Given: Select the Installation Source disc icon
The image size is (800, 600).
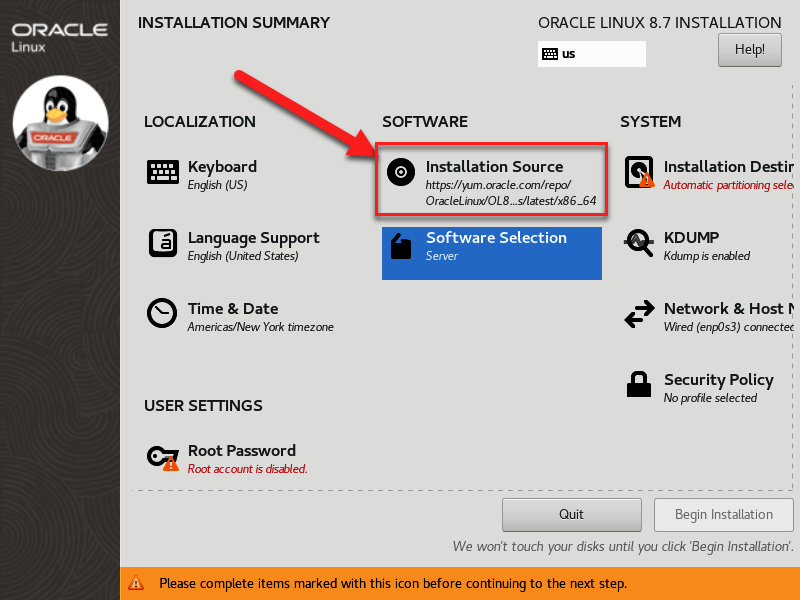Looking at the screenshot, I should [401, 172].
